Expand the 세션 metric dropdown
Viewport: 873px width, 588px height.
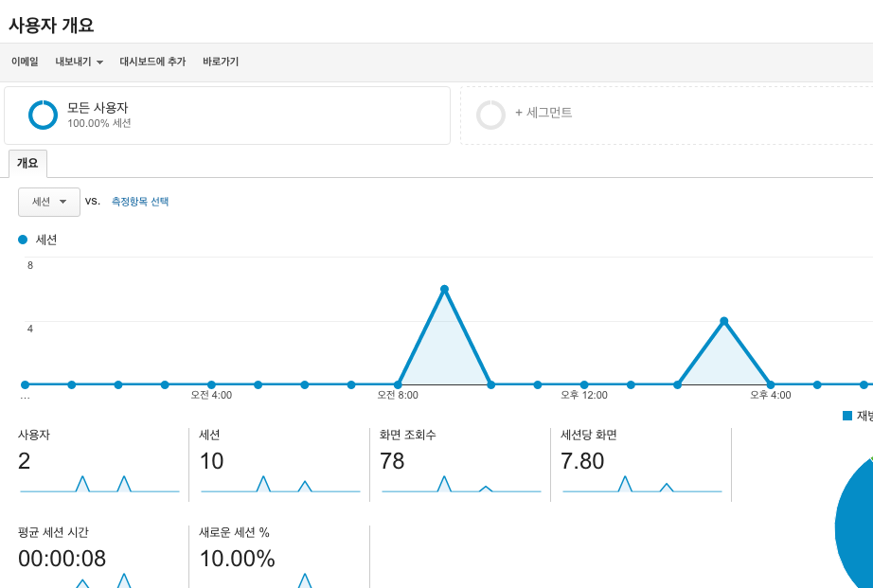49,202
